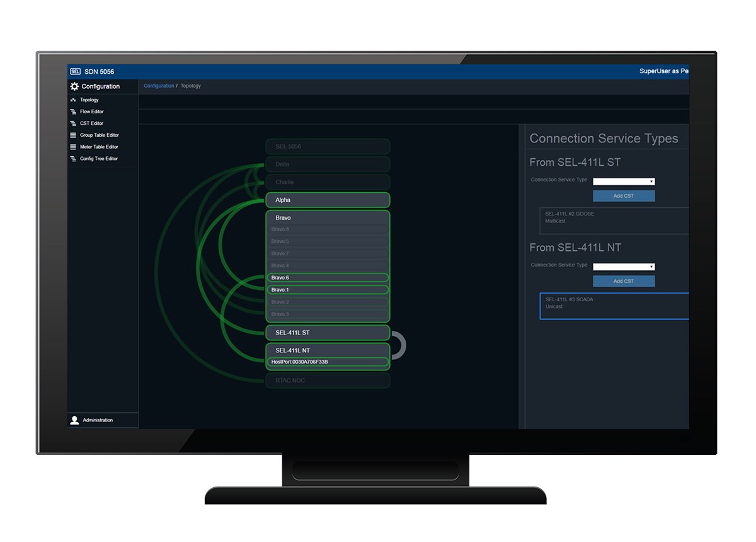Select port Bravo:7
This screenshot has height=542, width=756.
(328, 253)
